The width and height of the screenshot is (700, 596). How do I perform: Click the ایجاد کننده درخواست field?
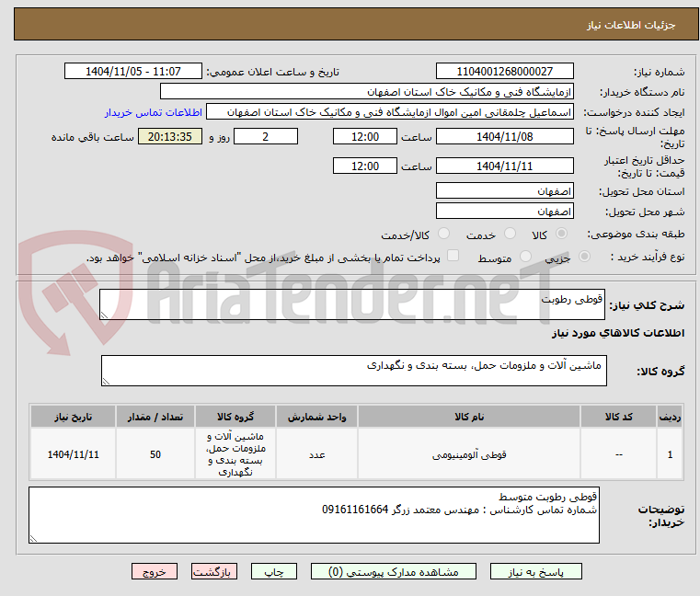click(x=390, y=112)
